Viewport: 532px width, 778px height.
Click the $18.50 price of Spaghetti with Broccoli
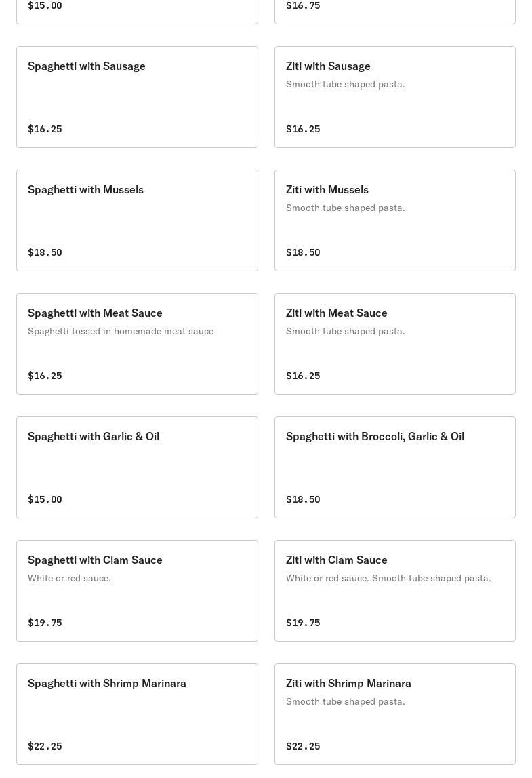[x=303, y=499]
